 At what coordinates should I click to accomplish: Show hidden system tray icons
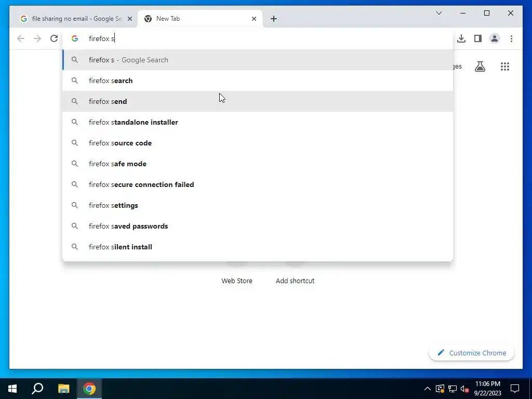coord(428,389)
